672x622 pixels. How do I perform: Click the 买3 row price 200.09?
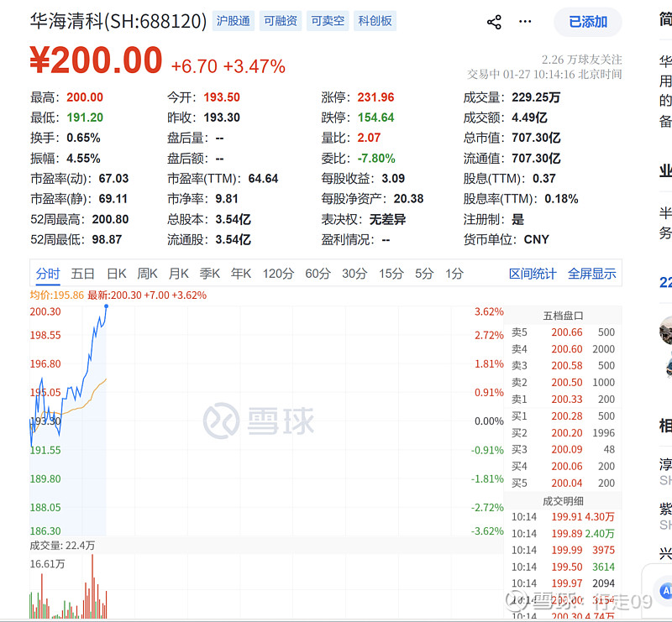point(566,449)
